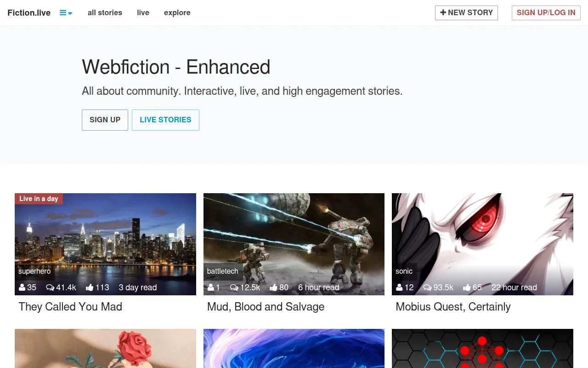Open the explore page
This screenshot has height=368, width=588.
(x=177, y=13)
